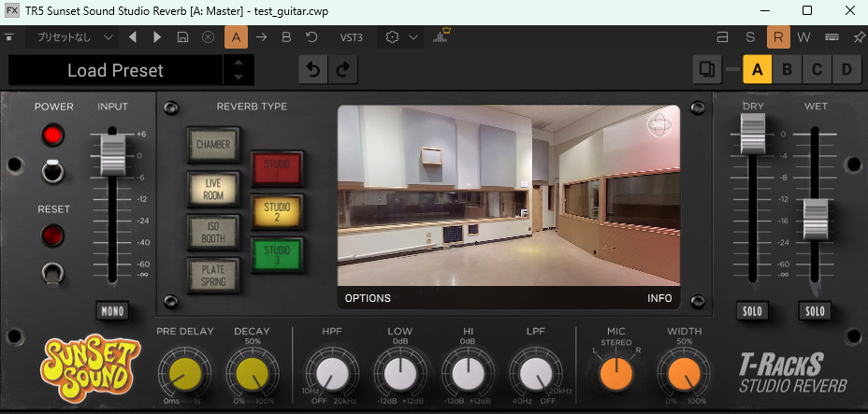868x414 pixels.
Task: Click the FX window icon in title bar
Action: [x=11, y=10]
